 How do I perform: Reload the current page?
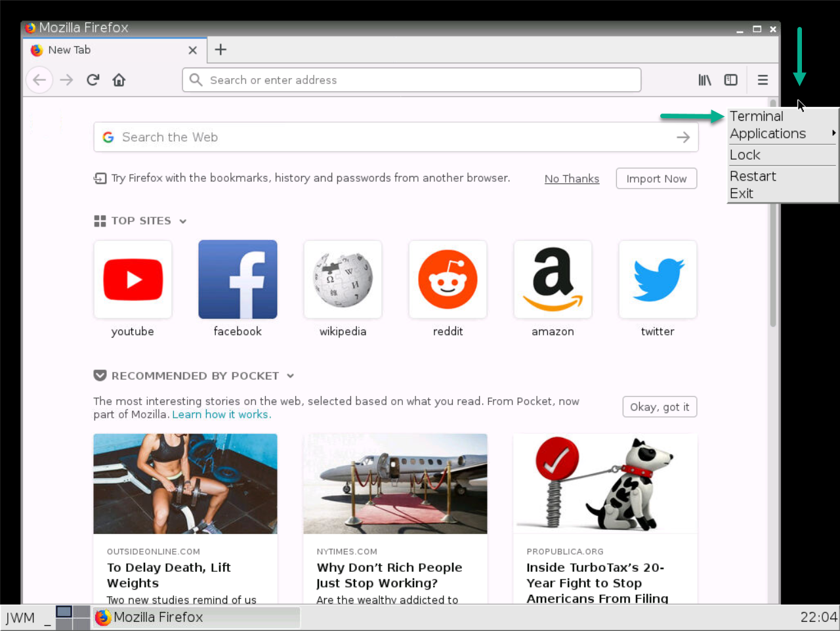coord(93,80)
